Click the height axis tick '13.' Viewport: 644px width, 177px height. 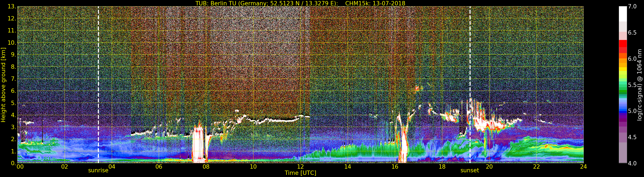pyautogui.click(x=12, y=6)
